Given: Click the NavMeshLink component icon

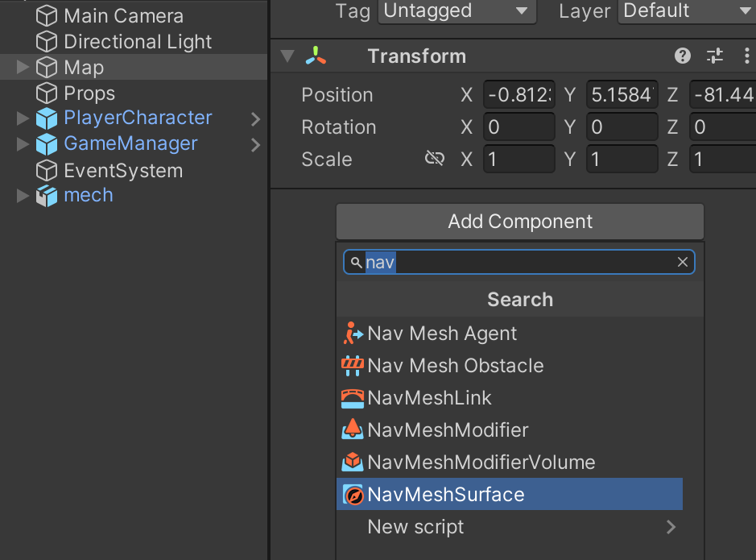Looking at the screenshot, I should 353,398.
